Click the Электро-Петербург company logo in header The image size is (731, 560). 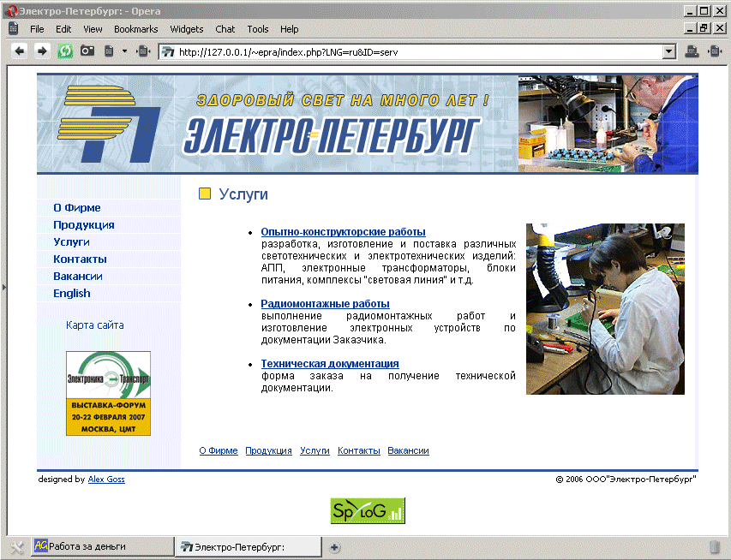click(x=109, y=124)
